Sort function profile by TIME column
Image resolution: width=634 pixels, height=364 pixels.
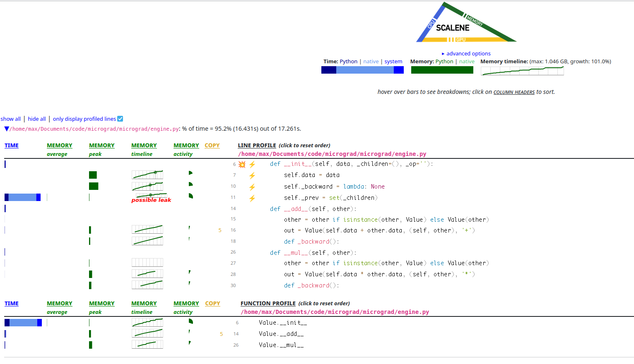[x=12, y=304]
